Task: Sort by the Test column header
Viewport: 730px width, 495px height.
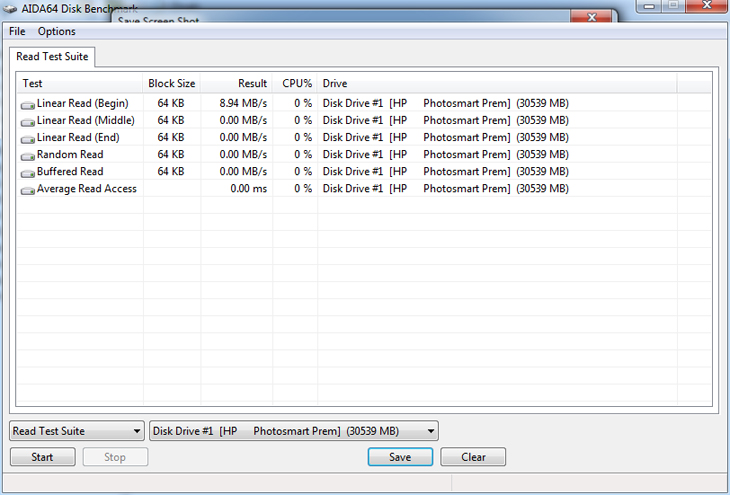Action: (80, 84)
